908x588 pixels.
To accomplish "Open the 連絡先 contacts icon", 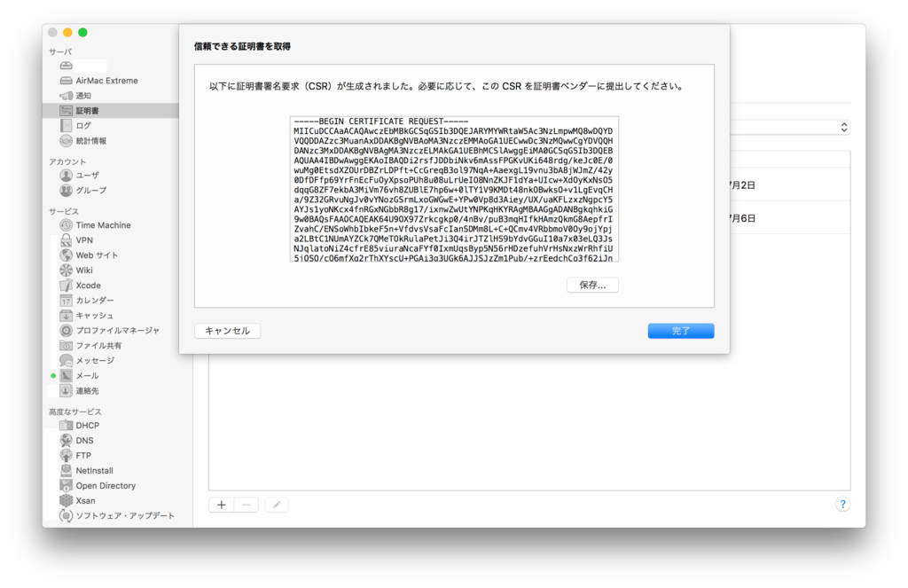I will point(66,390).
